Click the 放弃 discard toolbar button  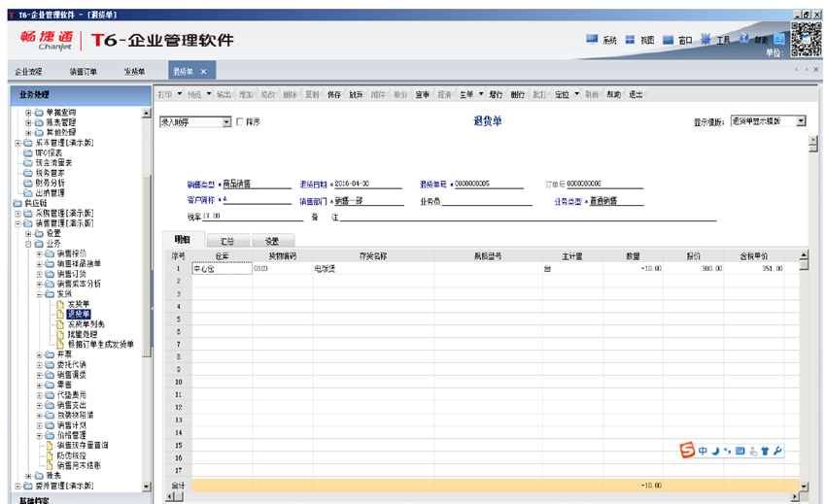click(356, 95)
